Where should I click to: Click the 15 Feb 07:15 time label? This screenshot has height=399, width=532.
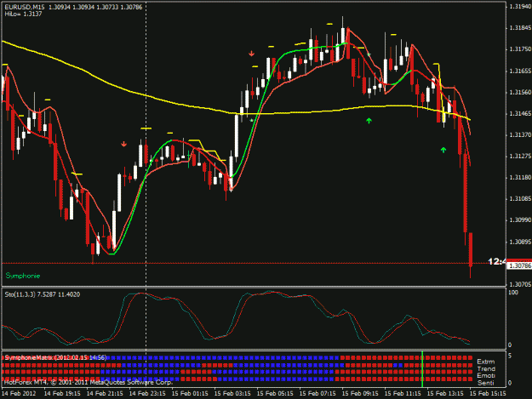pos(317,394)
